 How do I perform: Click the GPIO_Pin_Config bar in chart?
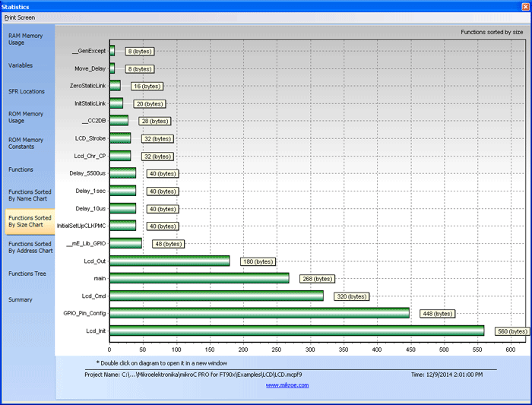(x=260, y=313)
